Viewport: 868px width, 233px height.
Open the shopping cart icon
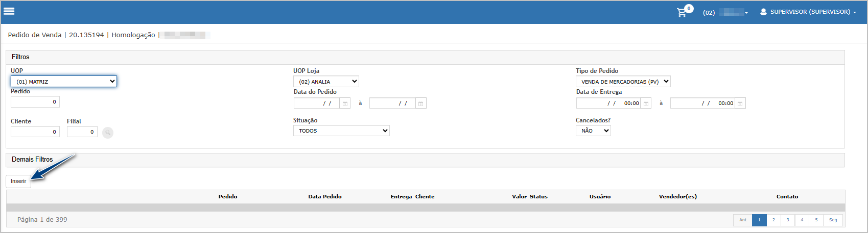click(682, 12)
